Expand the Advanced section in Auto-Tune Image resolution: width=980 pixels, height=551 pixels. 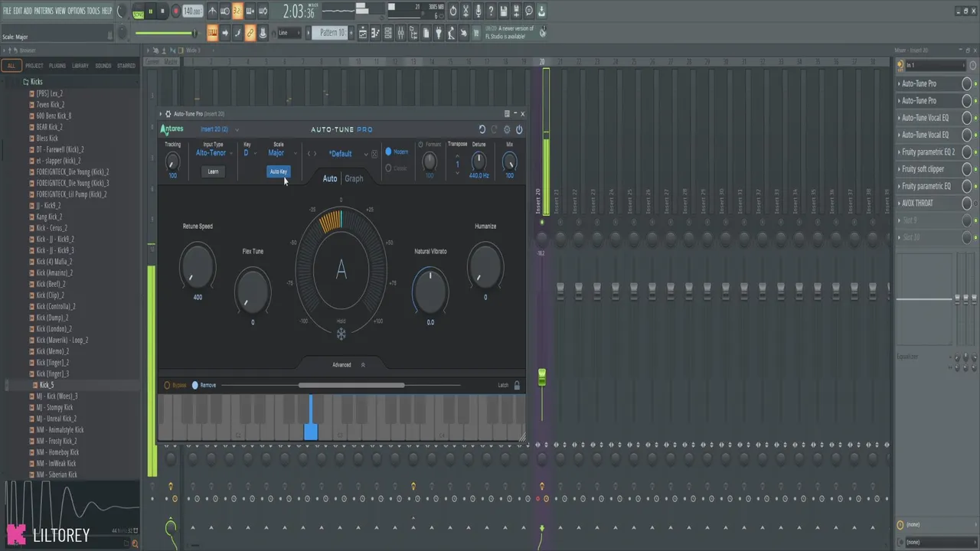(347, 365)
